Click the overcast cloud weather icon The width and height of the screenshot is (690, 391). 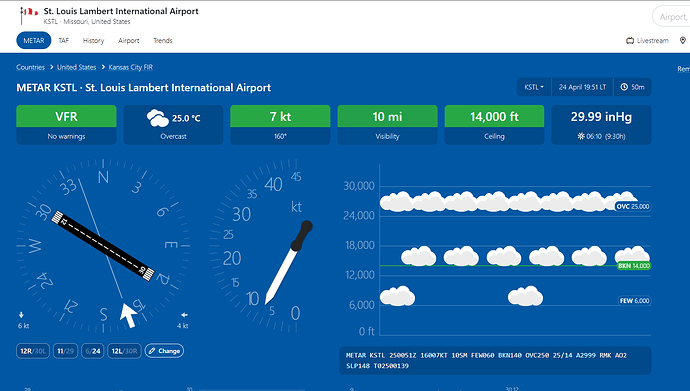(157, 118)
